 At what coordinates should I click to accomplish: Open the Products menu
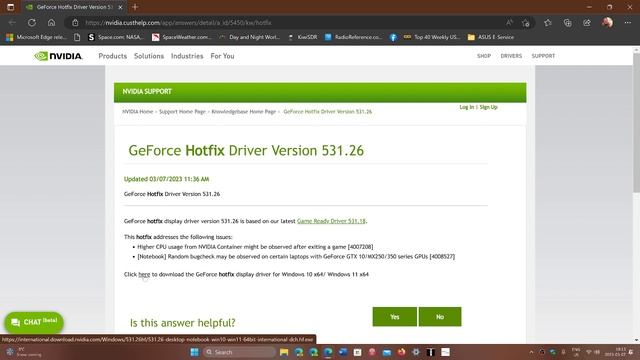pyautogui.click(x=113, y=56)
